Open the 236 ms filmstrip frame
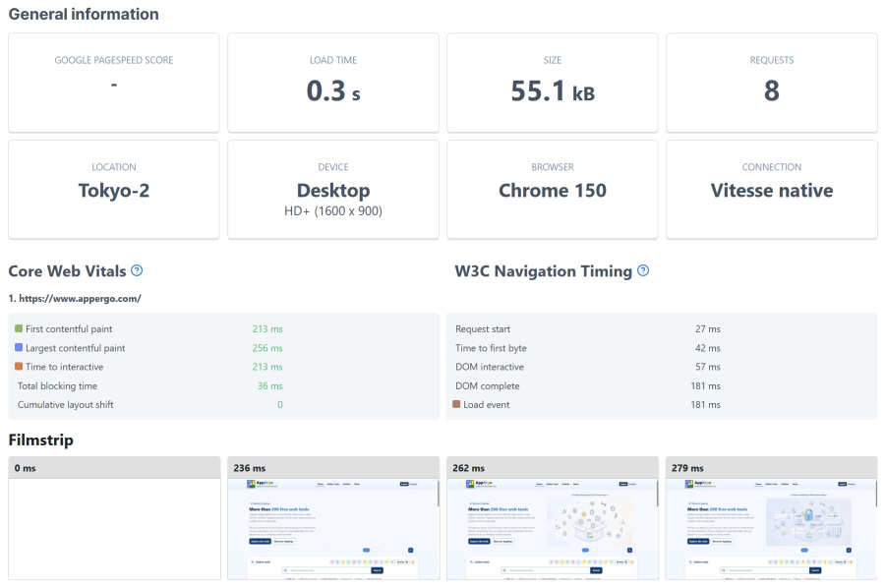This screenshot has width=885, height=588. point(333,518)
